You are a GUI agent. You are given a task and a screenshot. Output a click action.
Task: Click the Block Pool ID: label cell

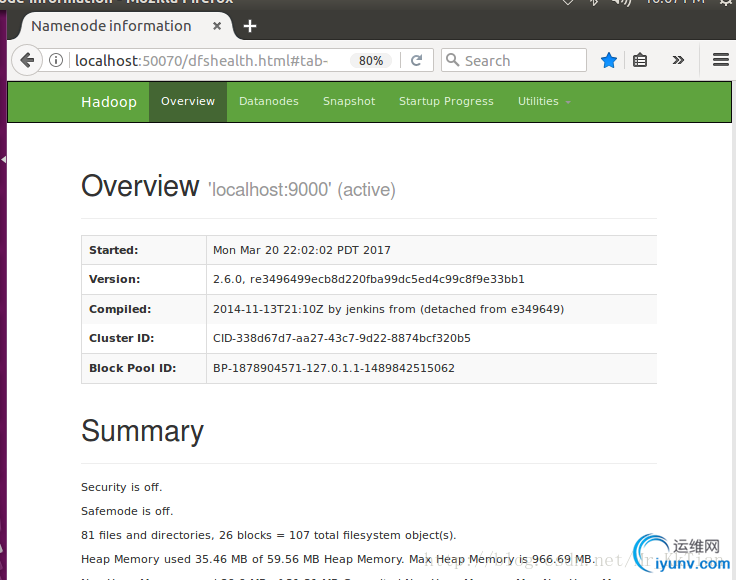144,368
